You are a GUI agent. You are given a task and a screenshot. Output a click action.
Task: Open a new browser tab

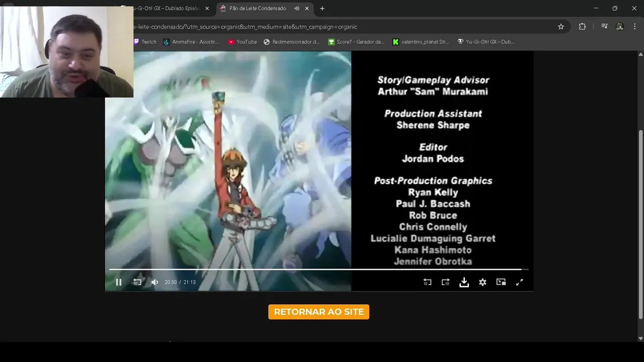pos(322,9)
